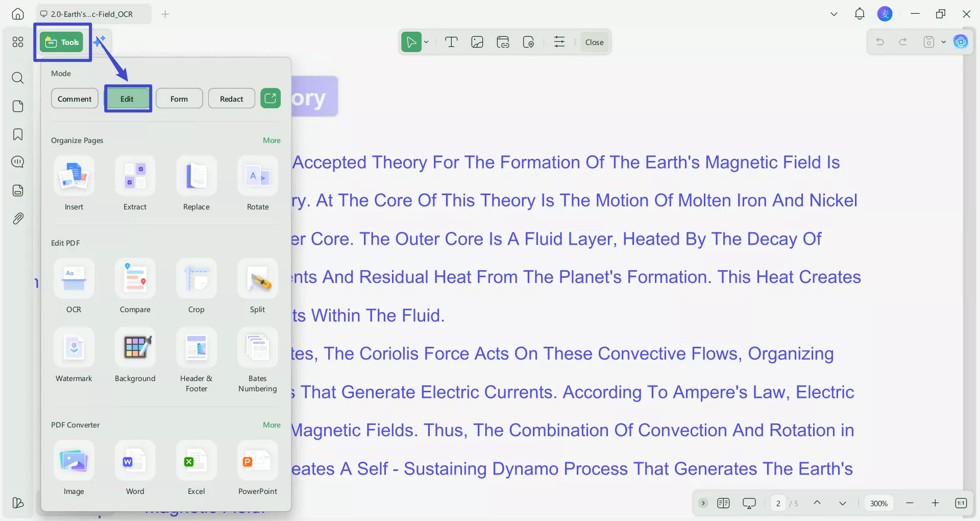Switch to the 2.0-Earth's document tab

point(92,14)
